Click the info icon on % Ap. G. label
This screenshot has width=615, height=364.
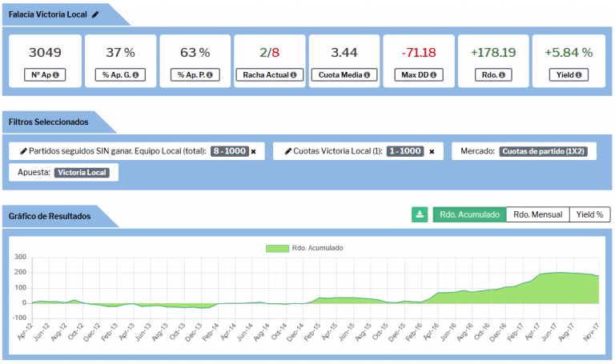(137, 75)
